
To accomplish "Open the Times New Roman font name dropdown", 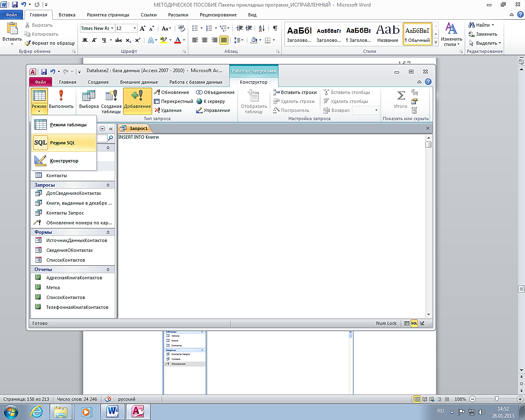I will 112,28.
